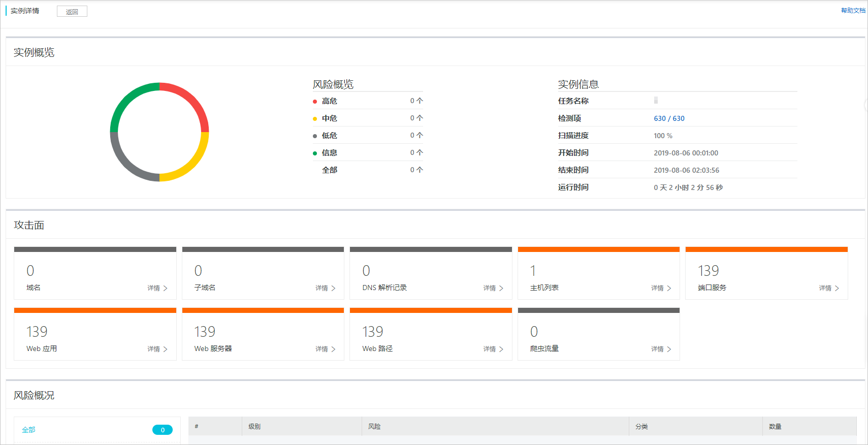Click the 139 count on Web 路径 card
Image resolution: width=868 pixels, height=445 pixels.
[372, 332]
